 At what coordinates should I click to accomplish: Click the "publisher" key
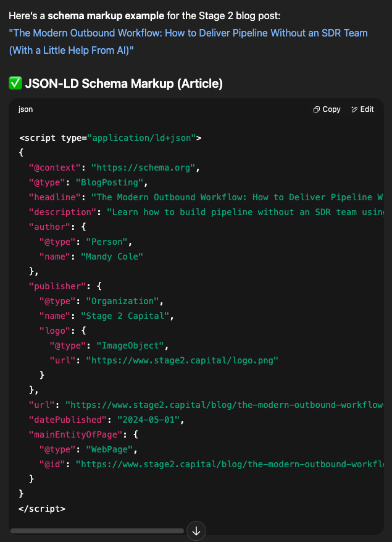click(57, 286)
